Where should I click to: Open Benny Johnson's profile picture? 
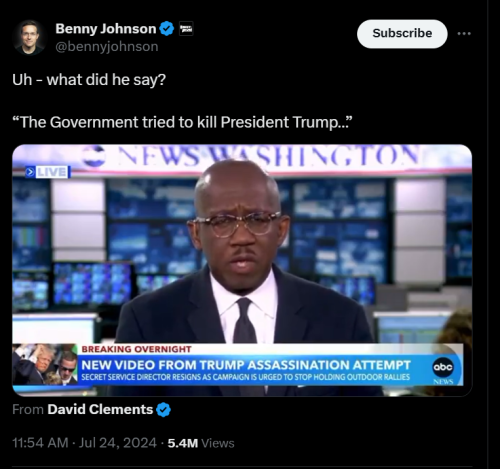click(29, 37)
